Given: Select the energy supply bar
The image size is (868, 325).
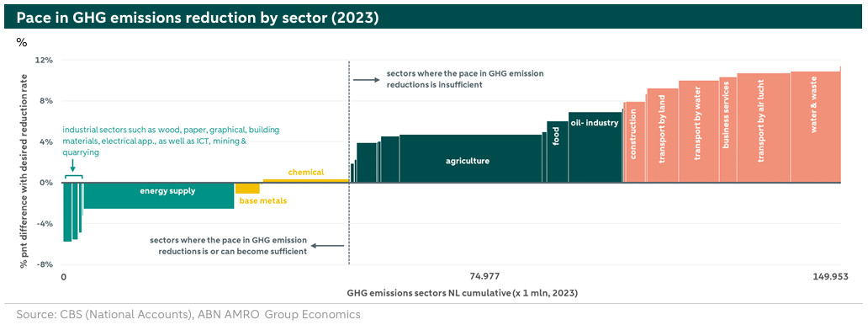Looking at the screenshot, I should point(159,195).
